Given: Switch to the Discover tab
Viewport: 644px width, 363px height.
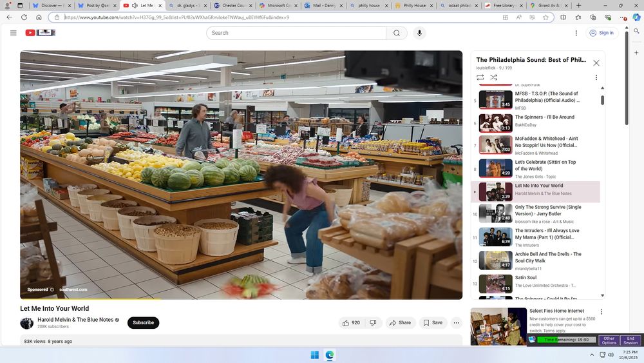Looking at the screenshot, I should point(52,5).
